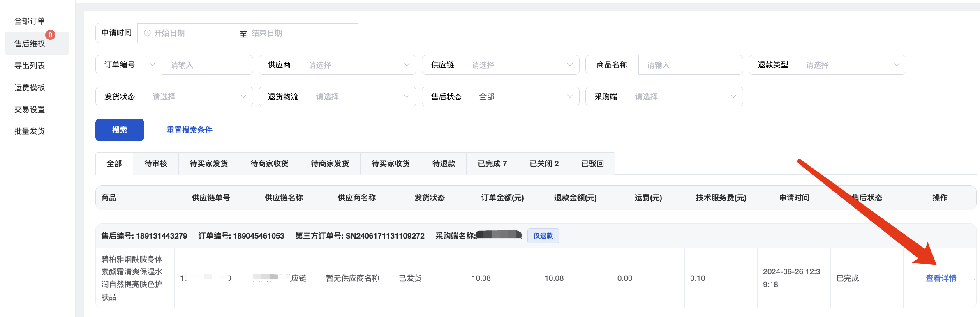
Task: Open 批量发货 from the sidebar
Action: pos(30,131)
